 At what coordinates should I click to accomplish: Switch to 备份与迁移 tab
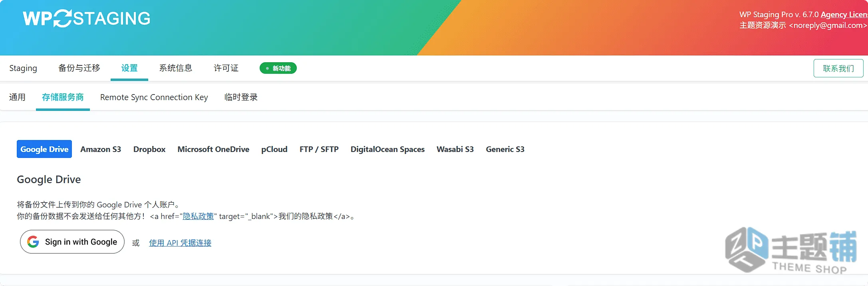click(x=79, y=68)
